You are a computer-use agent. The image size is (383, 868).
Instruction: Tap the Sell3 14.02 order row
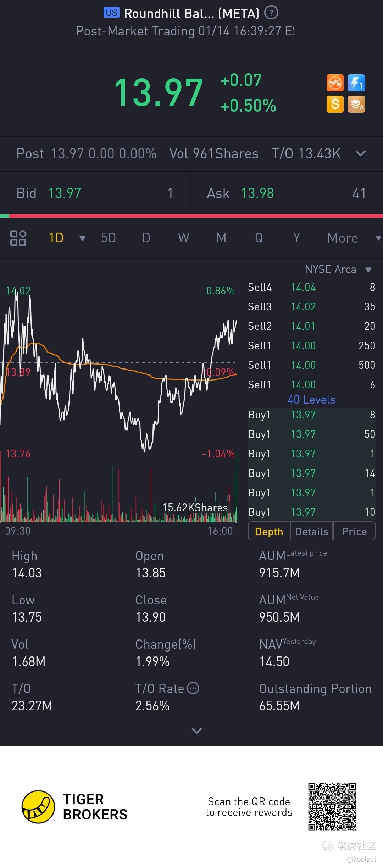[x=311, y=306]
